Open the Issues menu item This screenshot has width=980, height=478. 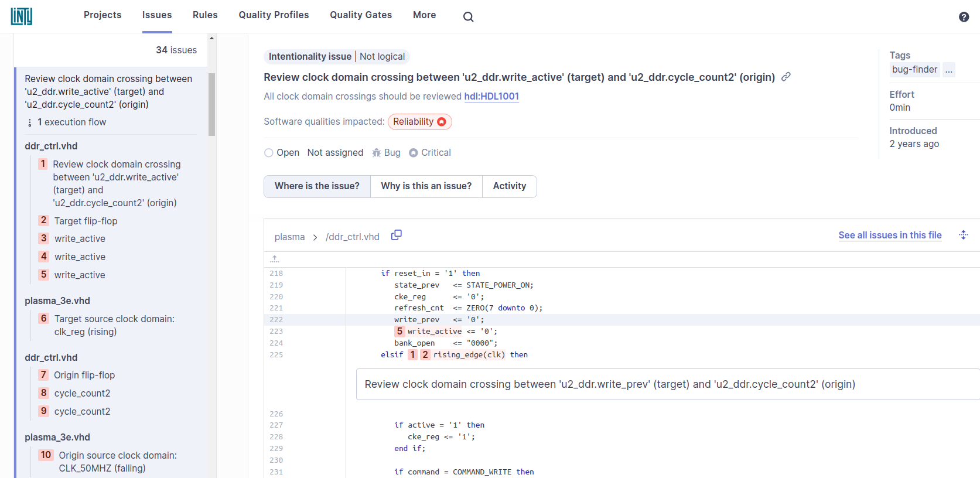[157, 15]
